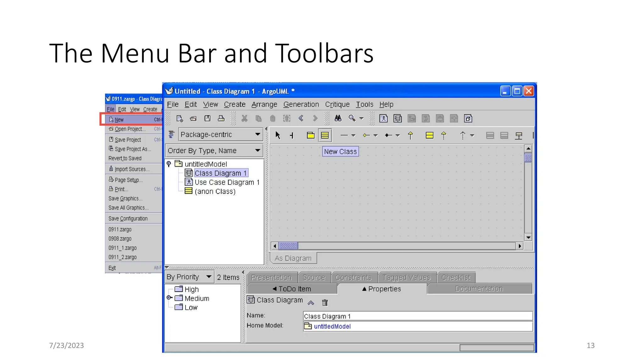
Task: Open the Package-centric perspective dropdown
Action: (x=220, y=134)
